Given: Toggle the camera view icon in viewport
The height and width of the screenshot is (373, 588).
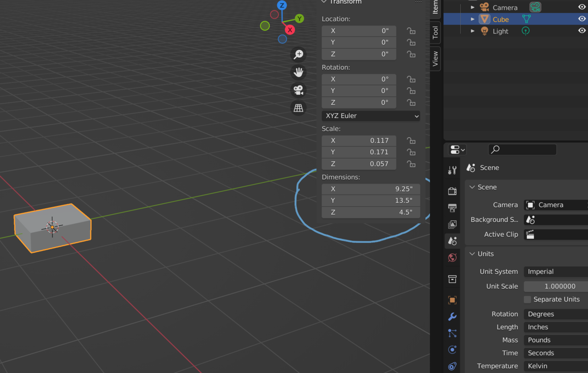Looking at the screenshot, I should click(x=299, y=90).
